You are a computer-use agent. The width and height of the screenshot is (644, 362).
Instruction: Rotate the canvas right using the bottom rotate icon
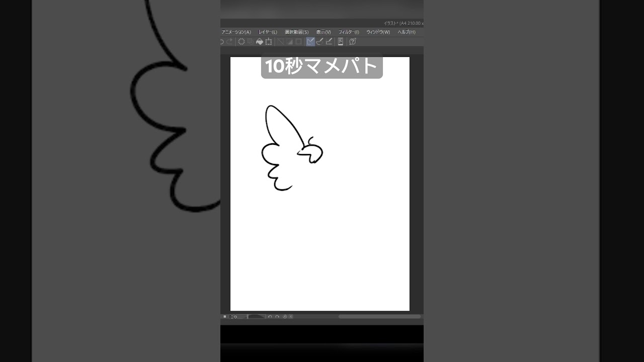(277, 317)
